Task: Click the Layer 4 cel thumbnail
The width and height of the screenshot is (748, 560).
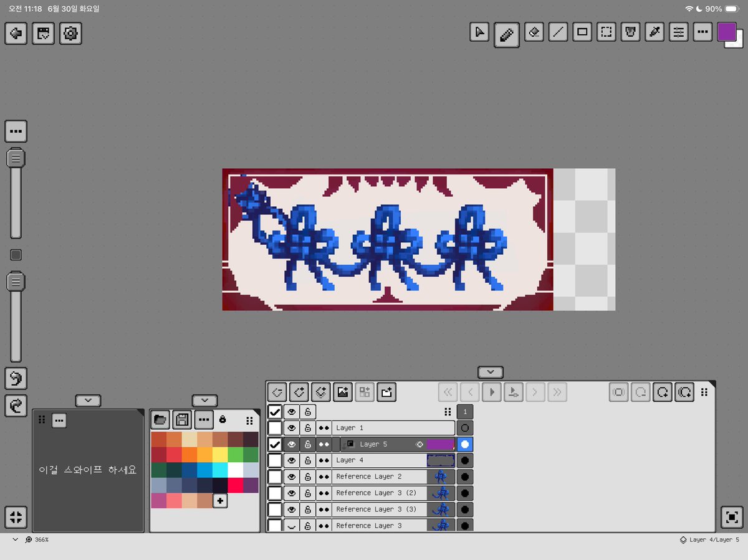Action: [441, 460]
